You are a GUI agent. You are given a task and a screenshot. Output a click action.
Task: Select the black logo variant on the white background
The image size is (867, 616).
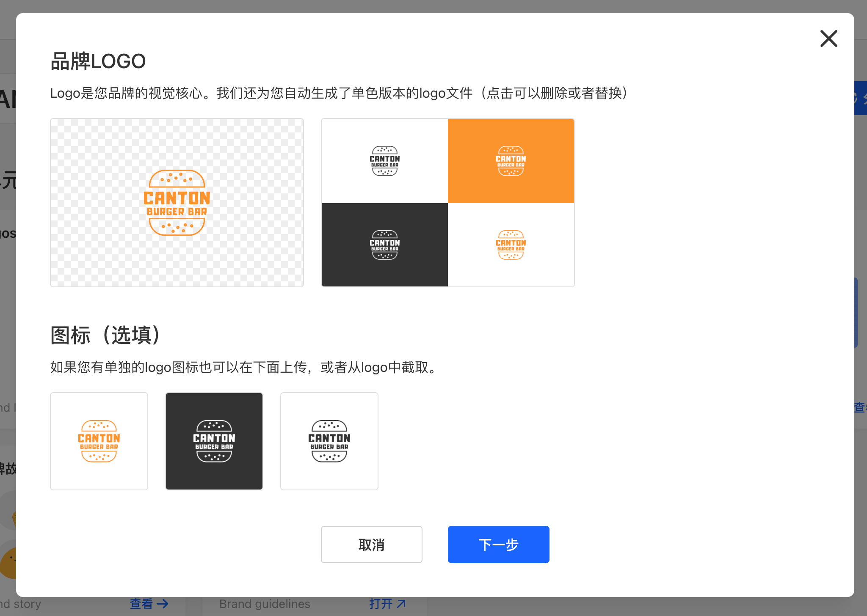click(384, 161)
